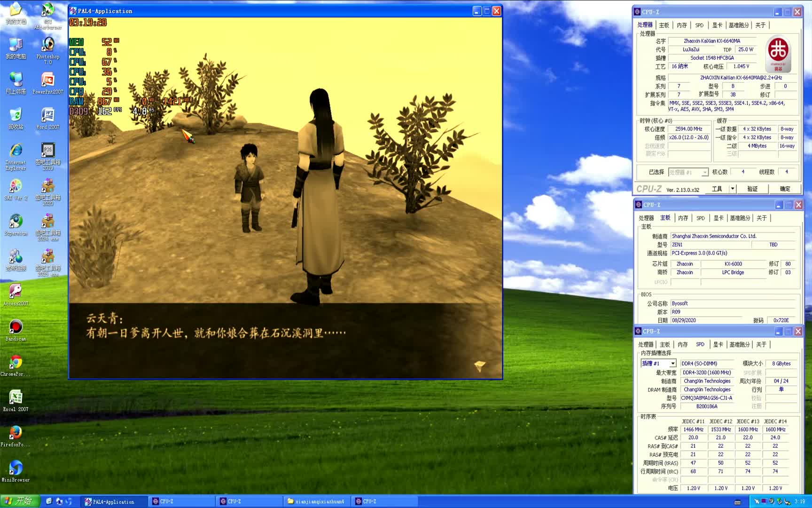Open Word 2007 via its desktop icon
Image resolution: width=812 pixels, height=508 pixels.
pyautogui.click(x=47, y=115)
